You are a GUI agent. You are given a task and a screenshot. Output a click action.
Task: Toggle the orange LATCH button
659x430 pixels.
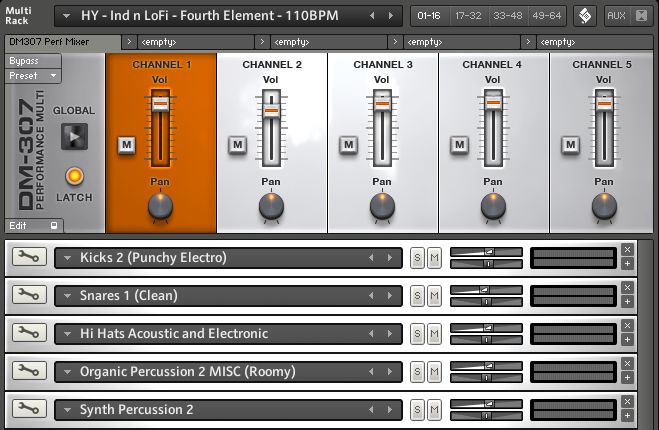coord(74,176)
